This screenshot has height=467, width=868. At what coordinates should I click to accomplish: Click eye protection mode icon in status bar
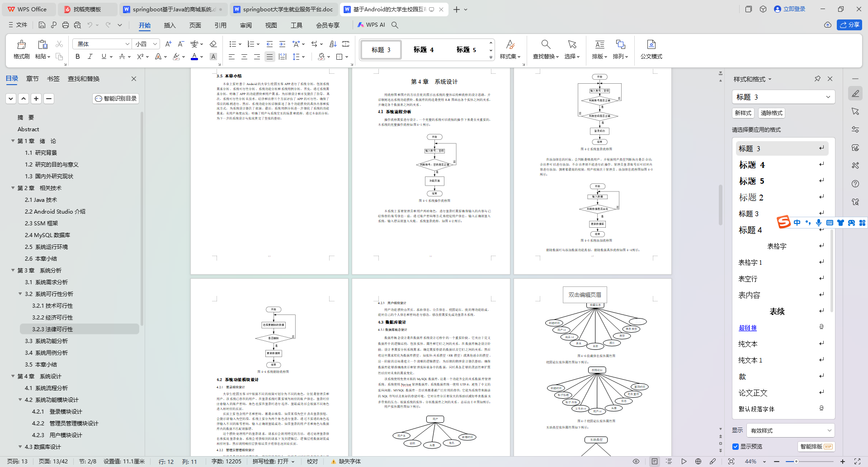point(636,462)
